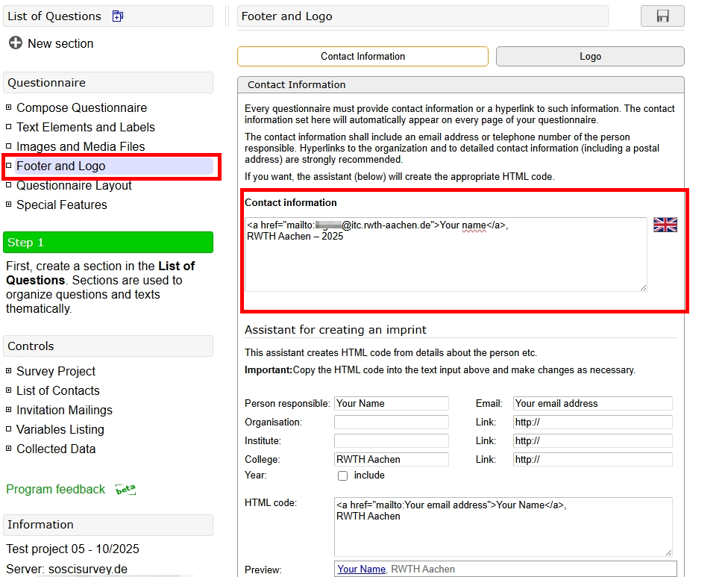Enable the include checkbox for Year
Image resolution: width=728 pixels, height=577 pixels.
[342, 475]
